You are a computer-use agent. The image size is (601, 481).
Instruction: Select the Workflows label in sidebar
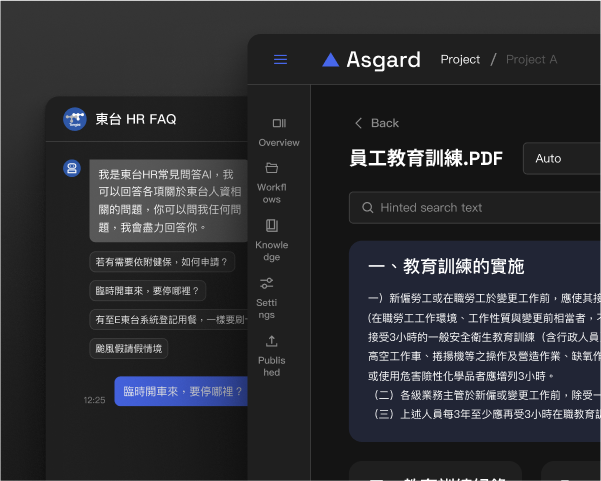click(272, 193)
